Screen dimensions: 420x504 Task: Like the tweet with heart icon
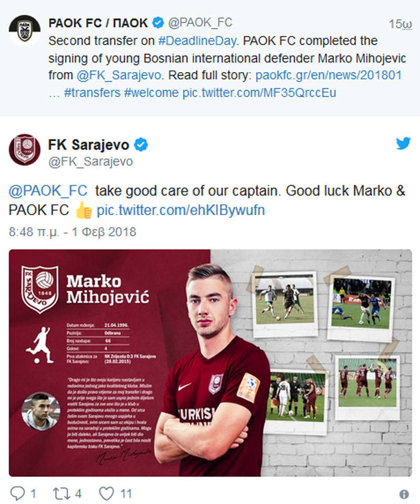[x=106, y=493]
